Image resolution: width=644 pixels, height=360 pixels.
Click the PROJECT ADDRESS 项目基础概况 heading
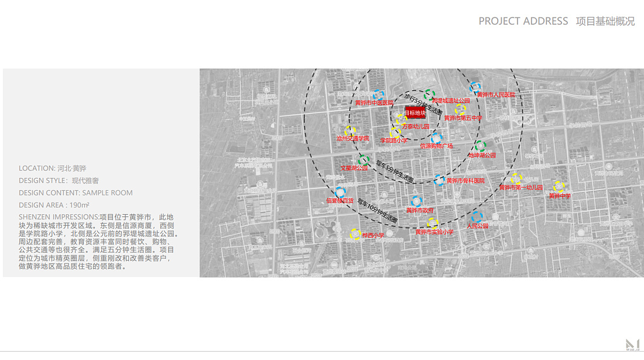[x=556, y=21]
